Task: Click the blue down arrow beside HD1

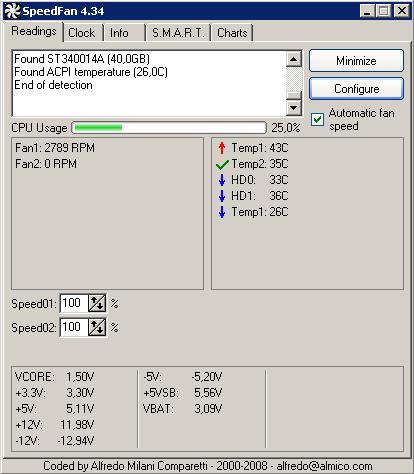Action: 222,196
